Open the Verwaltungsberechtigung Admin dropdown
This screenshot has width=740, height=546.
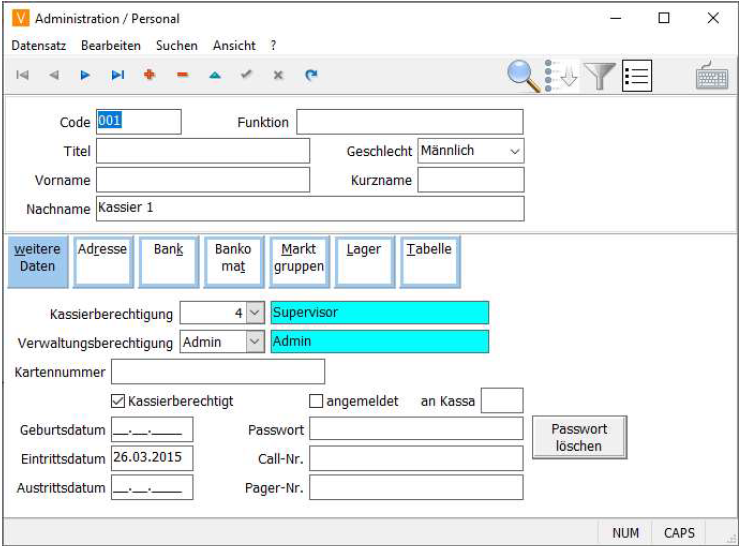point(254,341)
